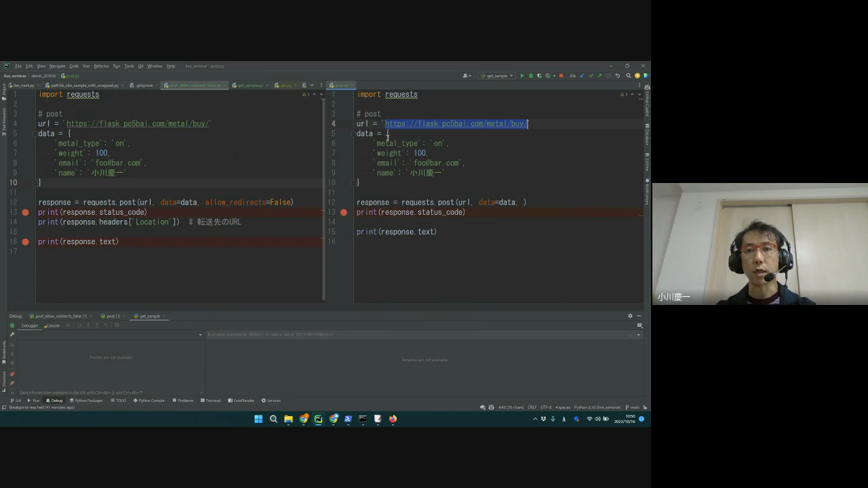Stop the process with red square button
868x488 pixels.
tap(561, 76)
